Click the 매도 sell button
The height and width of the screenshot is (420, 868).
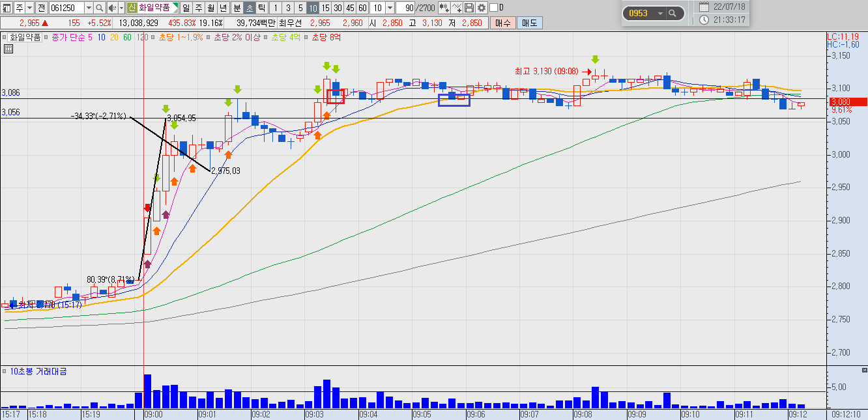(528, 23)
